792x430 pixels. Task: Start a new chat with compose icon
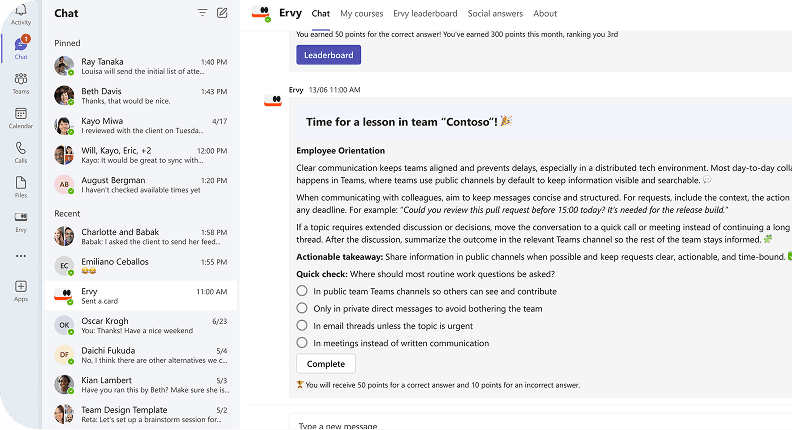coord(222,13)
